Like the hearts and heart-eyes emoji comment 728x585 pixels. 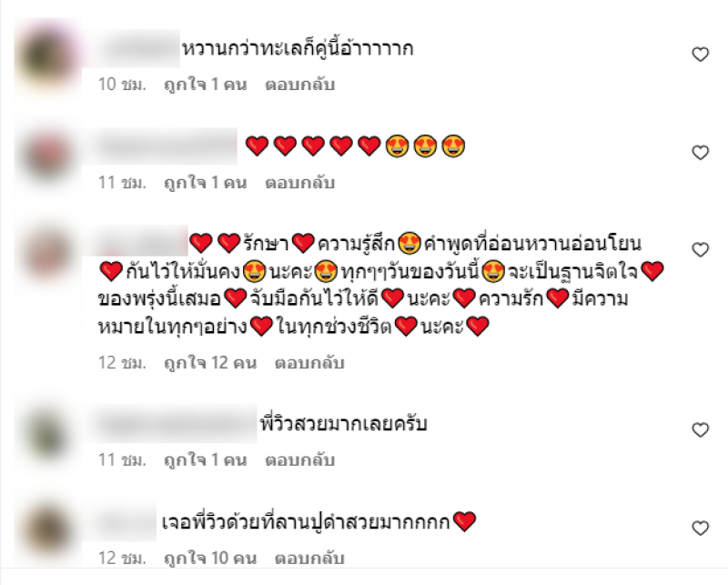point(700,152)
